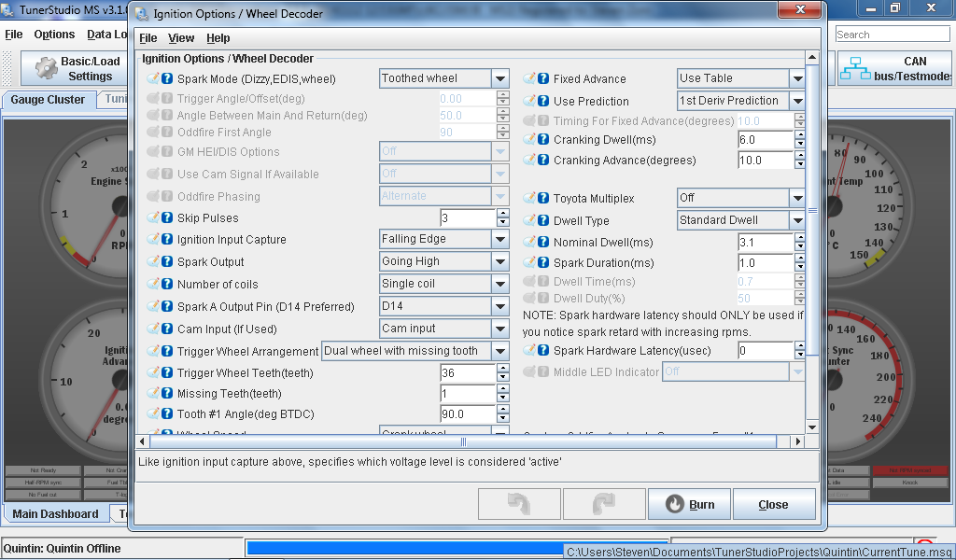Click help icon for Spark Mode
Viewport: 956px width, 560px height.
click(167, 78)
